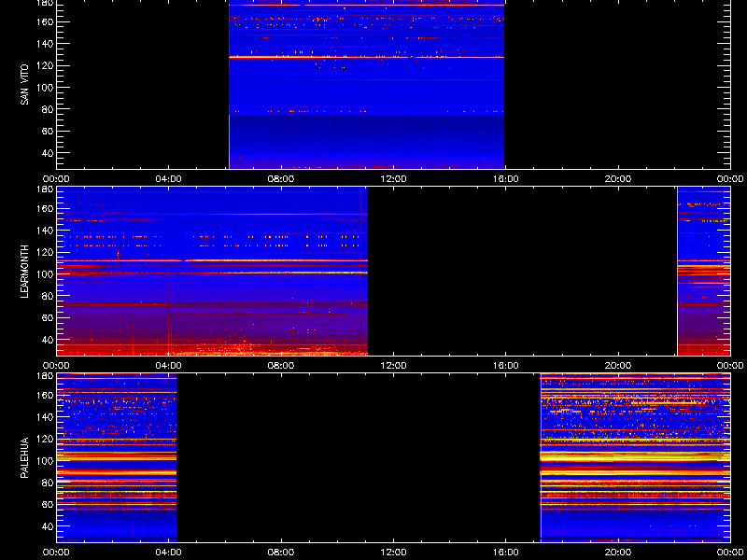This screenshot has width=747, height=560.
Task: Click the 04:00 time label under San Vito
Action: 169,179
